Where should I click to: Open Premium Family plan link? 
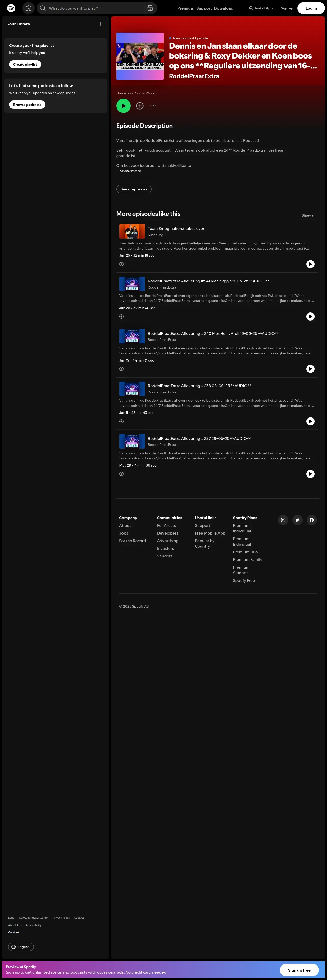[x=248, y=560]
